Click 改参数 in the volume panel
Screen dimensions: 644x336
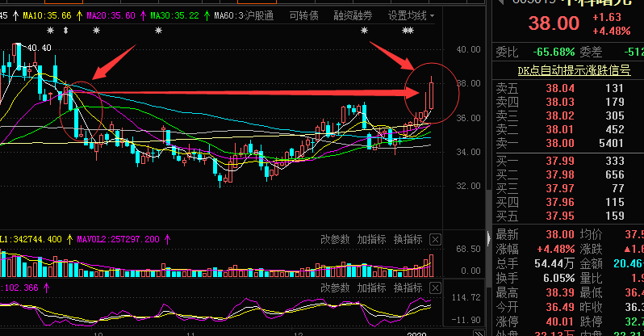[x=335, y=239]
